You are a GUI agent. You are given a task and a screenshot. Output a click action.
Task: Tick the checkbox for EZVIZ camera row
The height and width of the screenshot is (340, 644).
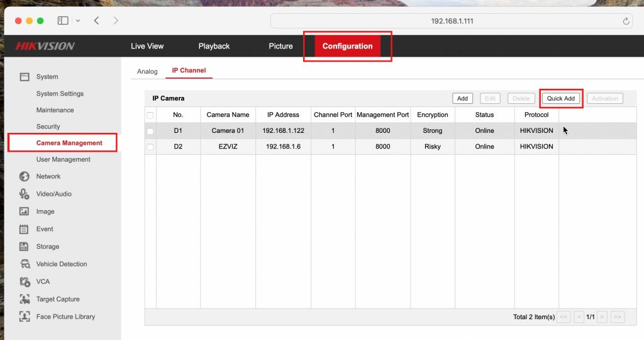pyautogui.click(x=150, y=147)
